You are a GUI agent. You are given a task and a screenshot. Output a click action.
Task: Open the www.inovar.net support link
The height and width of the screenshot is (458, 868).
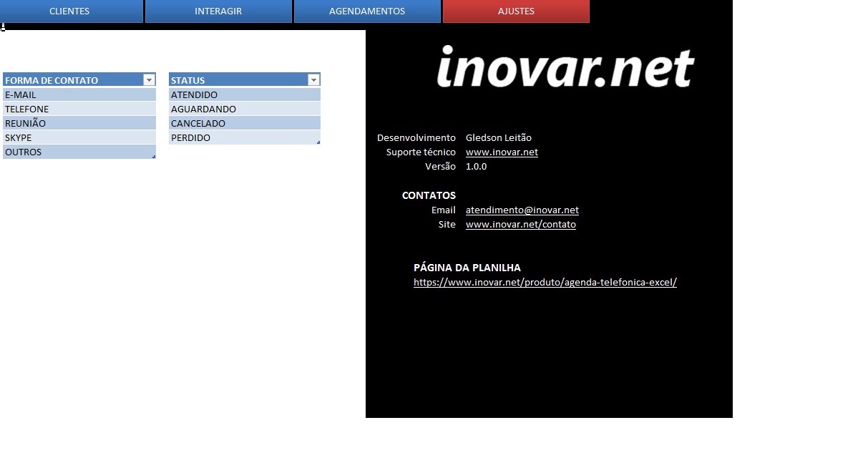[x=502, y=152]
